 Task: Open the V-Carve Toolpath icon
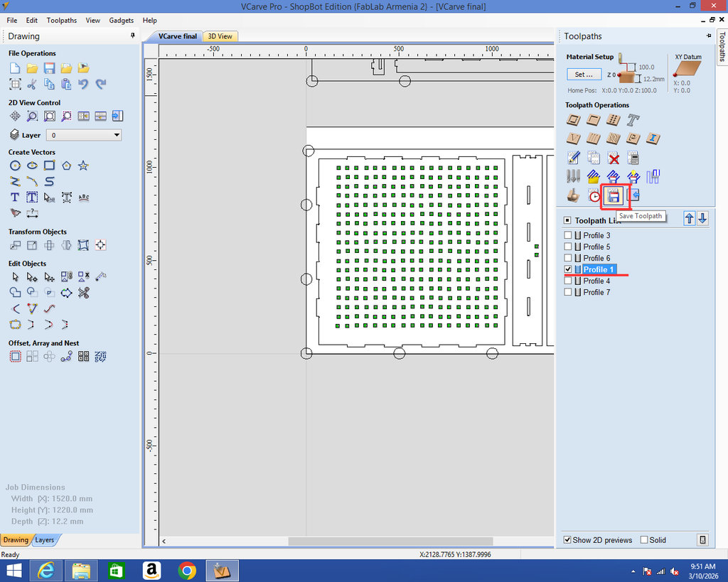574,139
